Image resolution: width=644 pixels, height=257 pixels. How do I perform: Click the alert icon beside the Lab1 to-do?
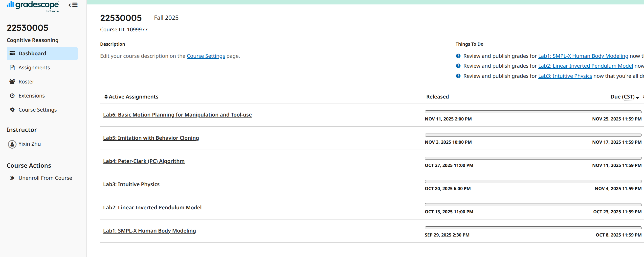click(458, 56)
